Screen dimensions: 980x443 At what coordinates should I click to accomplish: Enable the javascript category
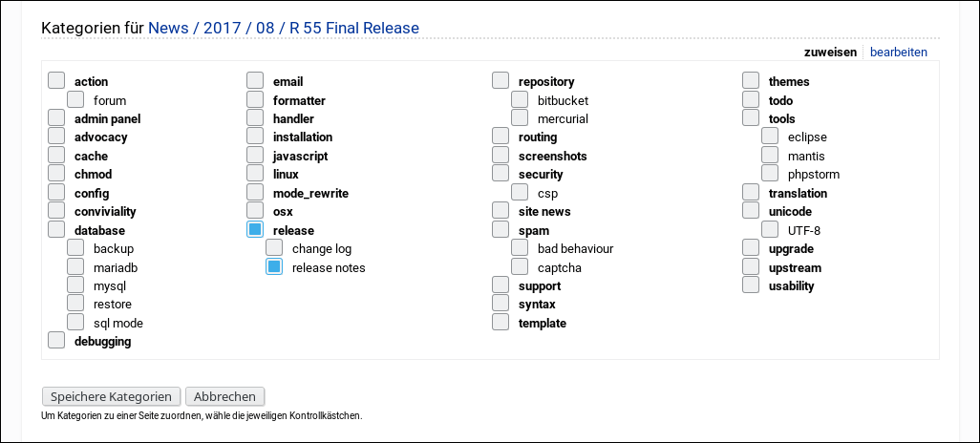click(x=255, y=156)
